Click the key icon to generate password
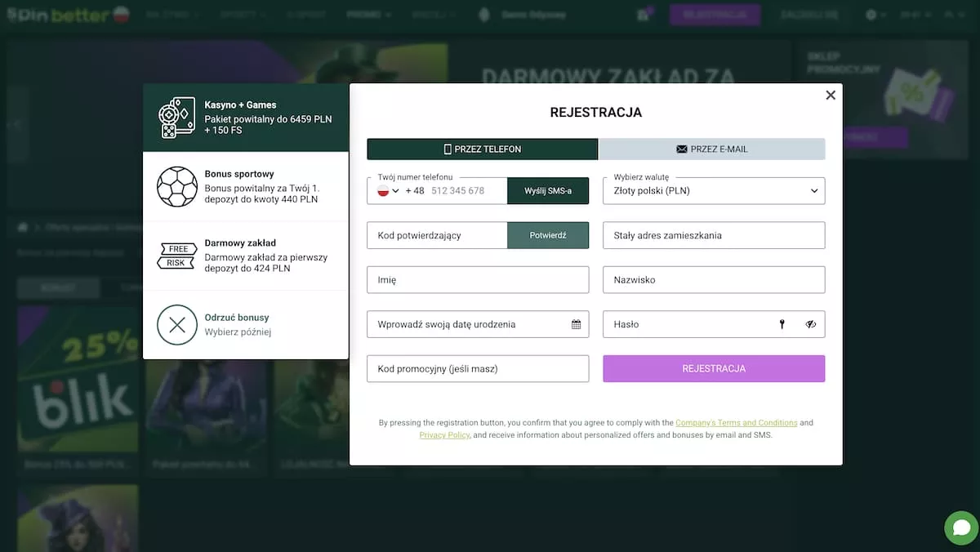Screen dimensions: 980x552 click(x=782, y=324)
